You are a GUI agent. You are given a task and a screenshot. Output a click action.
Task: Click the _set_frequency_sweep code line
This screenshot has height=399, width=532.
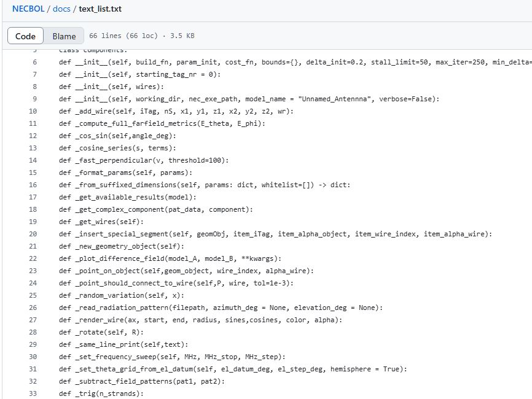[x=172, y=357]
